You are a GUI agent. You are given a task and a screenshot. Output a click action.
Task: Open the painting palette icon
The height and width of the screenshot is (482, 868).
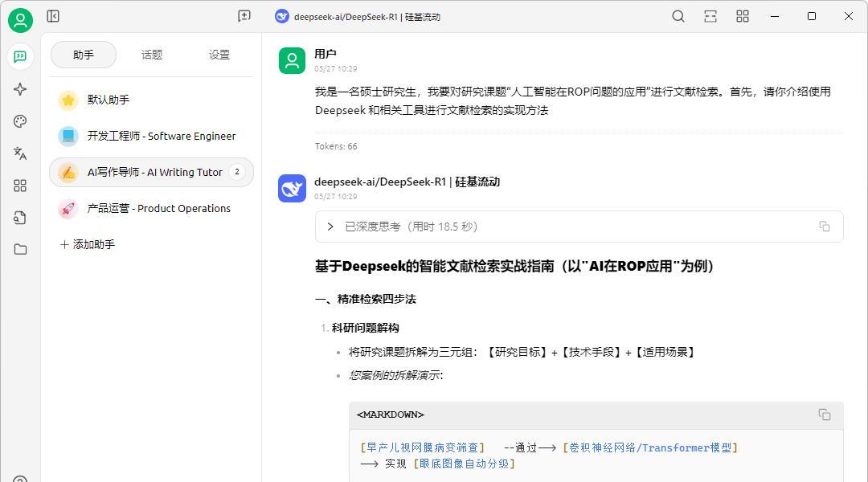click(x=20, y=121)
